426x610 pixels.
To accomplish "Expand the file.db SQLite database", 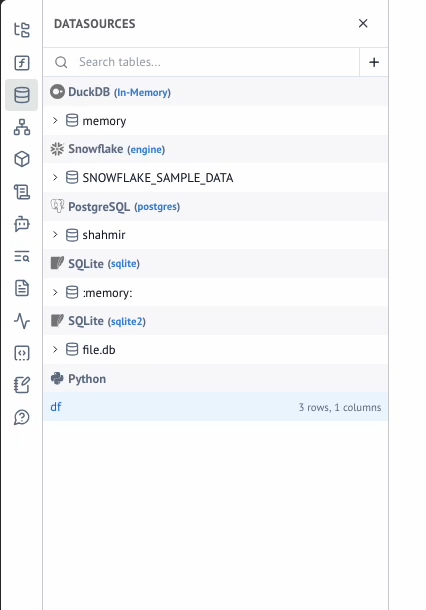I will click(55, 349).
